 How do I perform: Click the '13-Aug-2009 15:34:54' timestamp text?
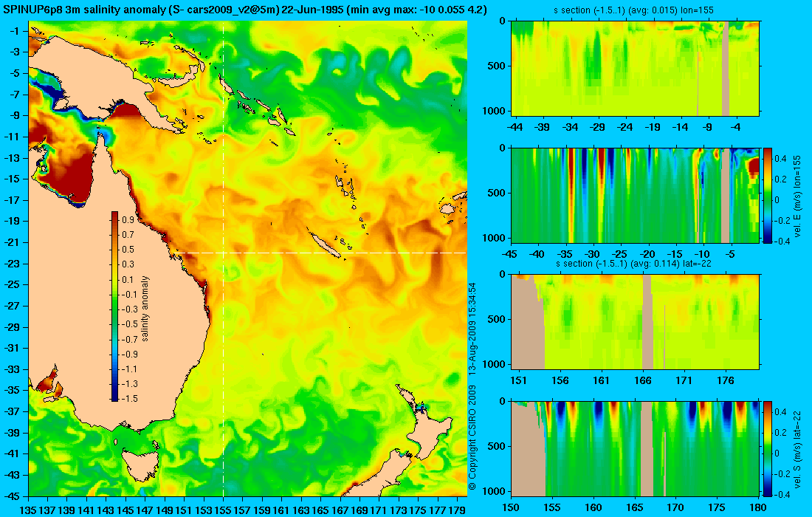tap(472, 329)
